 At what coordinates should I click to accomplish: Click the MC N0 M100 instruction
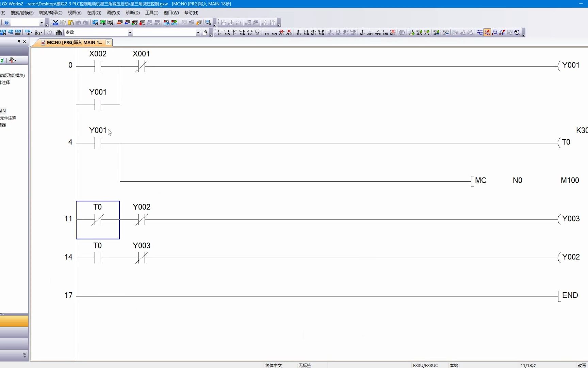[526, 181]
